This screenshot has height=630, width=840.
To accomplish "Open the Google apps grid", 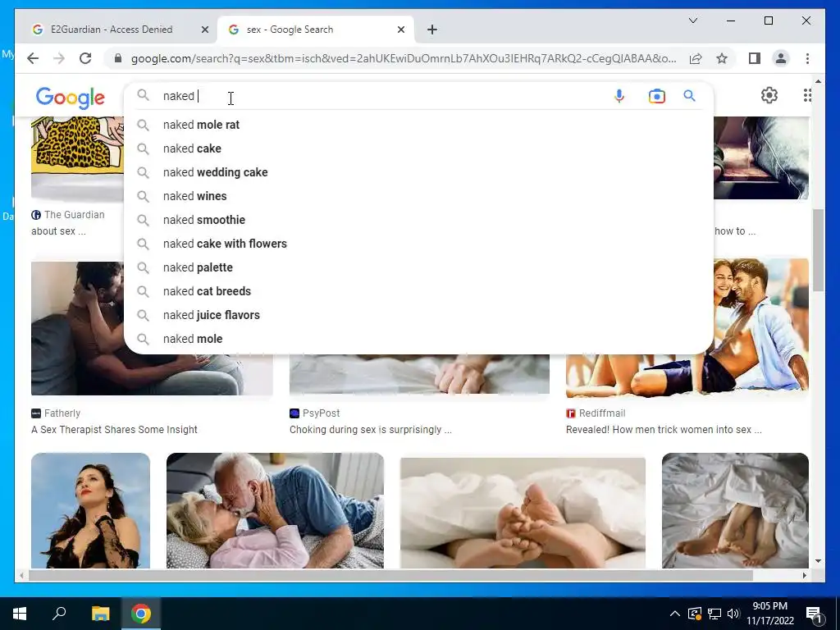I will pos(807,95).
